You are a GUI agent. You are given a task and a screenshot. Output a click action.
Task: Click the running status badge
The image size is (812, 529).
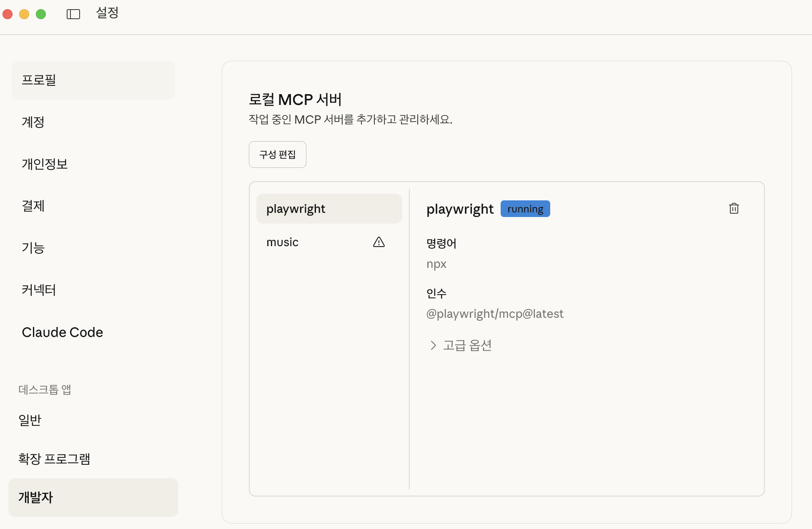pyautogui.click(x=525, y=209)
